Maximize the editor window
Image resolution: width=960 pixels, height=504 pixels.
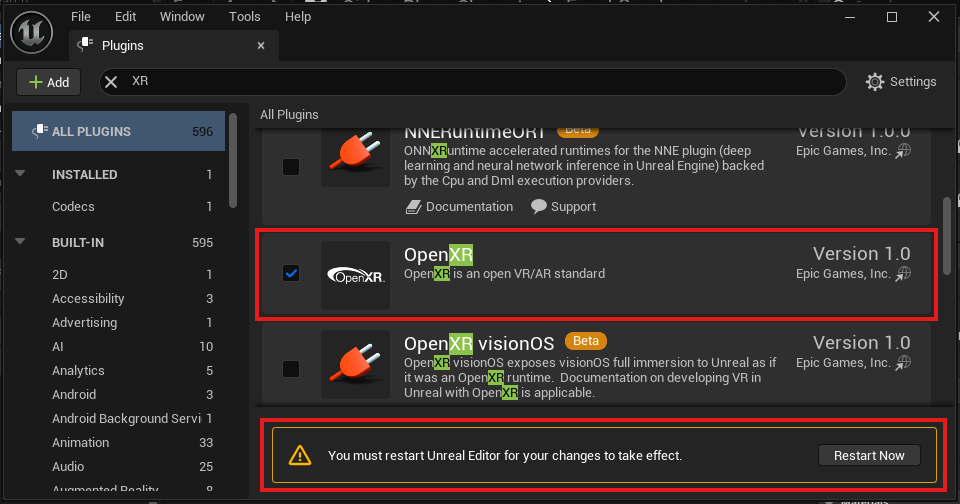[x=892, y=17]
